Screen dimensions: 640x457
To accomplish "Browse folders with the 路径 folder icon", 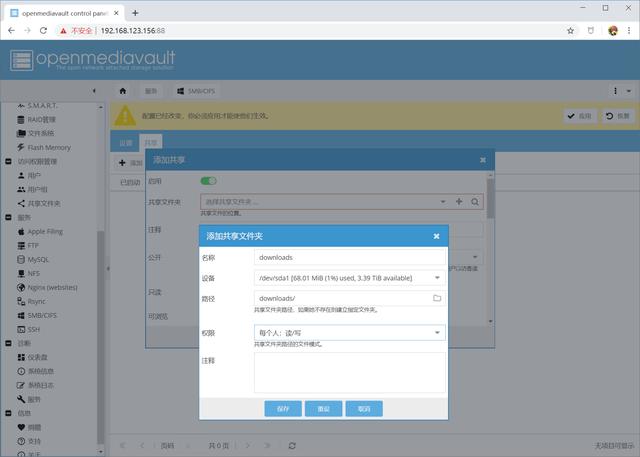I will (437, 298).
